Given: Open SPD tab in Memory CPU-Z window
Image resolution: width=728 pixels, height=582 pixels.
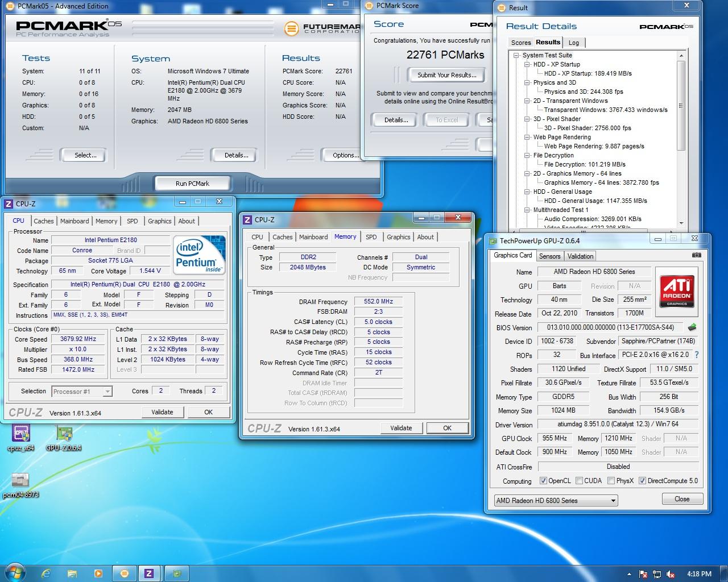Looking at the screenshot, I should coord(371,237).
